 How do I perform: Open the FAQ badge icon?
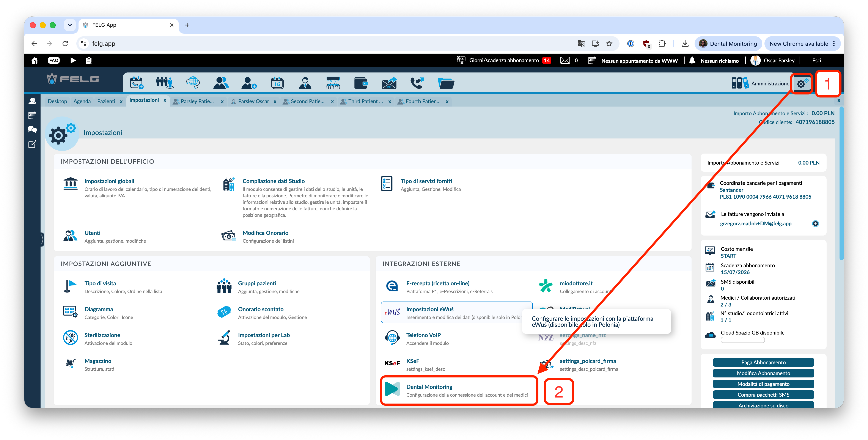coord(53,60)
